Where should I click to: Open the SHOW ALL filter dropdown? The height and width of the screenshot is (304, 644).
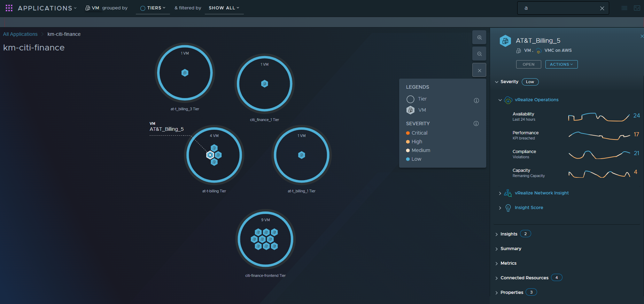pos(224,8)
